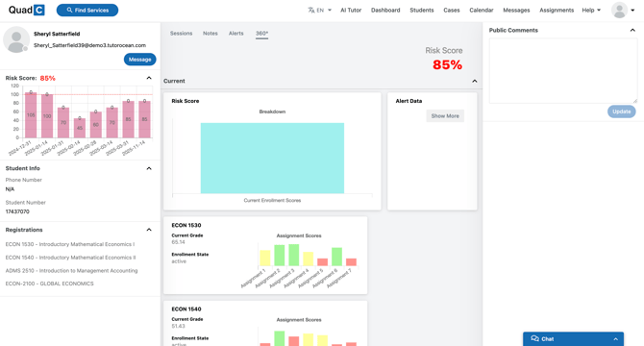644x346 pixels.
Task: Click the QuadC logo
Action: click(26, 10)
